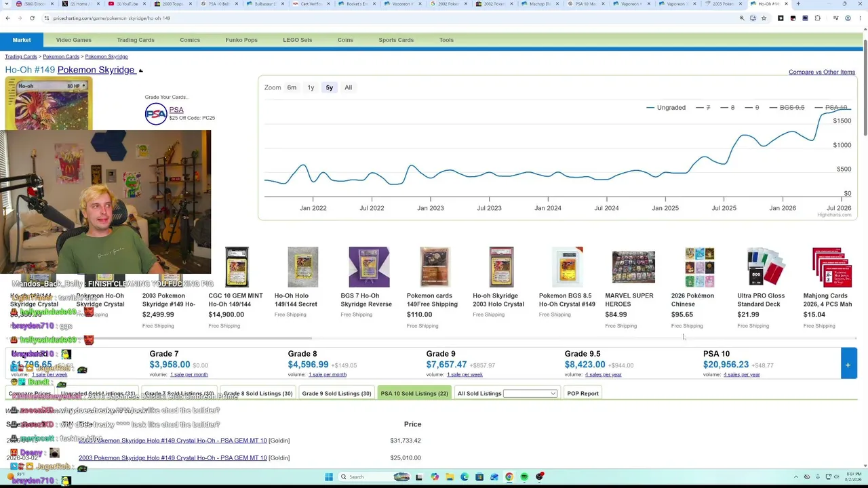Open Spotify from the taskbar

524,477
